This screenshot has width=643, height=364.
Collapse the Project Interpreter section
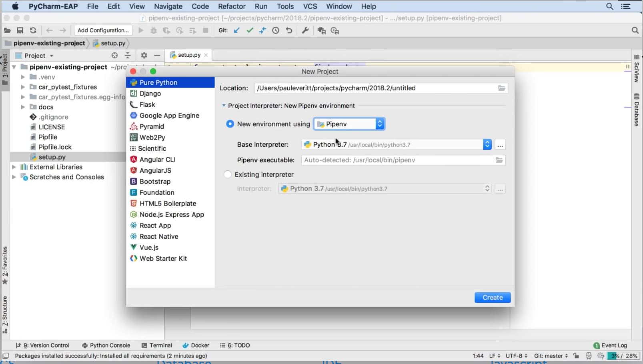[x=224, y=106]
